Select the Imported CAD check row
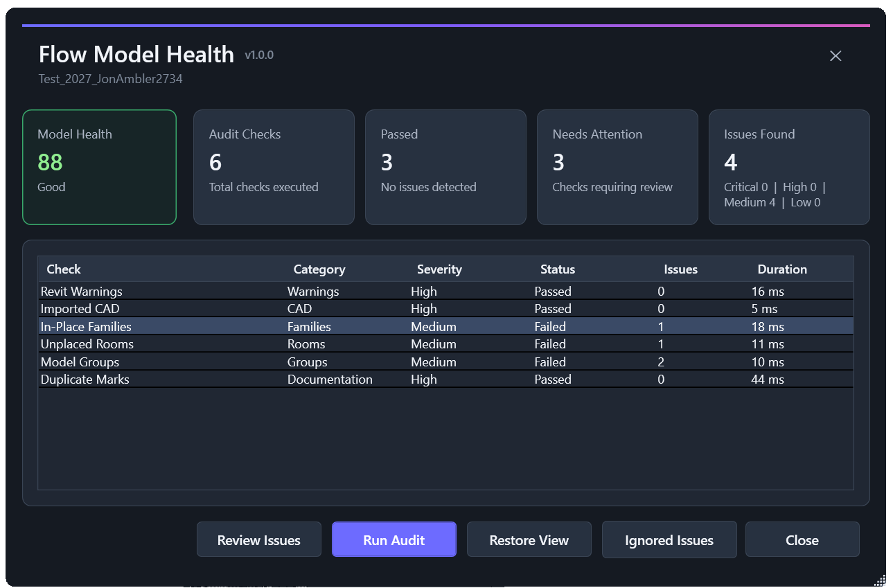Screen dimensions: 893x588 click(445, 309)
